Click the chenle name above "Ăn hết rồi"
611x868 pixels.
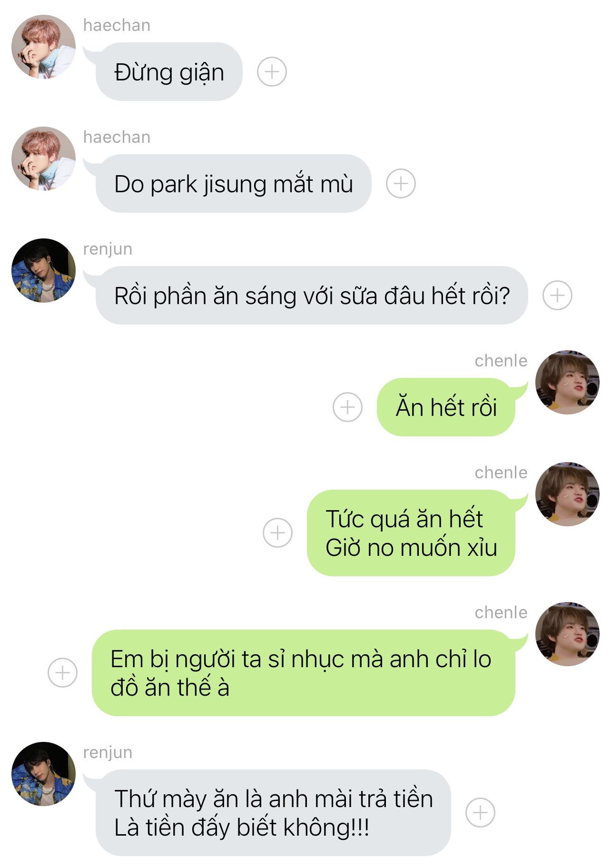(x=501, y=361)
